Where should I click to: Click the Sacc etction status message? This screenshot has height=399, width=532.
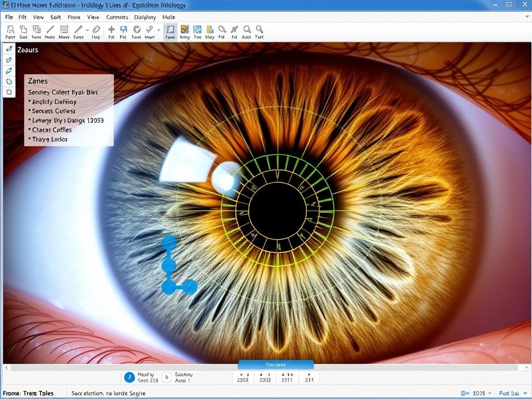[108, 393]
